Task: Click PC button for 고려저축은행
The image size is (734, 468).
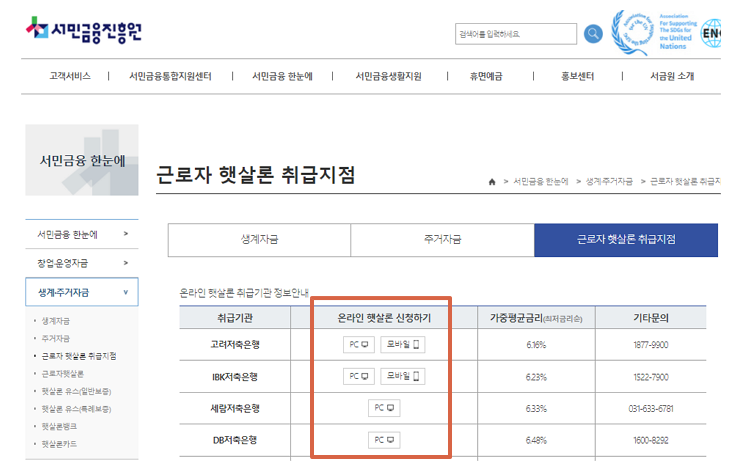Action: tap(359, 345)
